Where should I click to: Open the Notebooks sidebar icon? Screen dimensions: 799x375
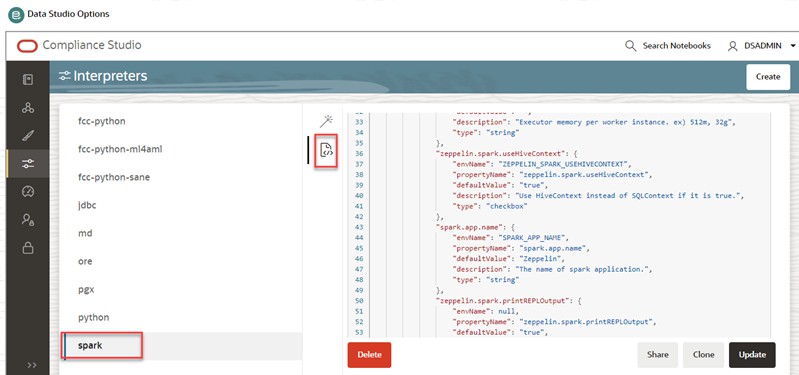[28, 79]
